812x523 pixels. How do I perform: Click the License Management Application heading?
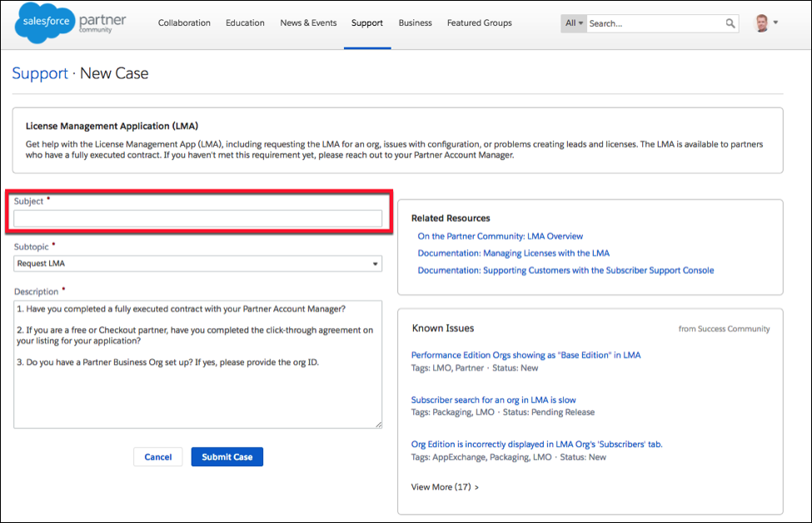coord(112,126)
